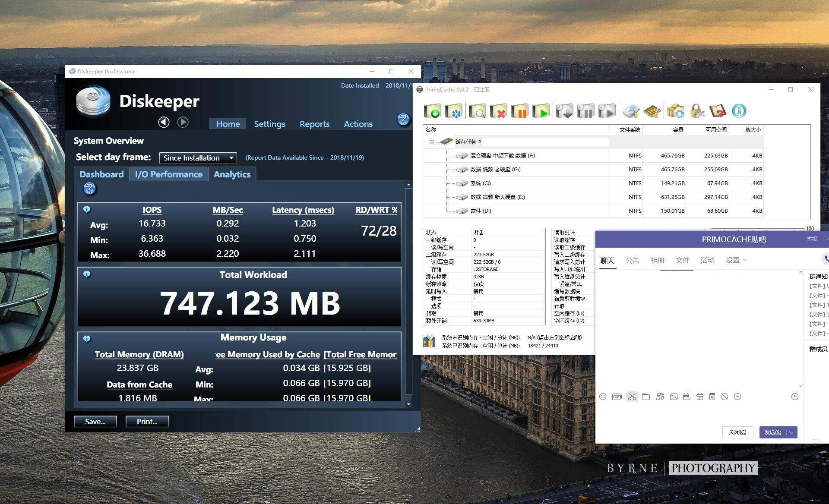Click the 关闭(C) button in chat
829x504 pixels.
click(737, 432)
